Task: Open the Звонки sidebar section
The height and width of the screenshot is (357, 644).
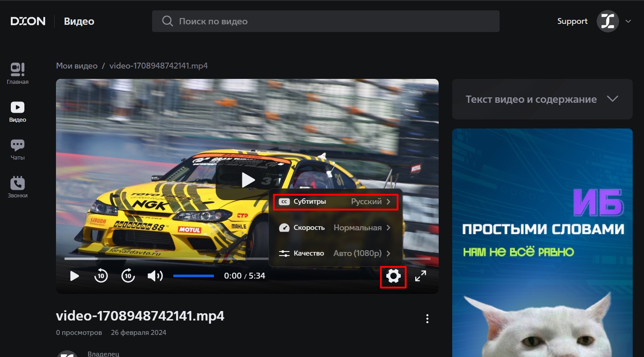Action: (x=18, y=188)
